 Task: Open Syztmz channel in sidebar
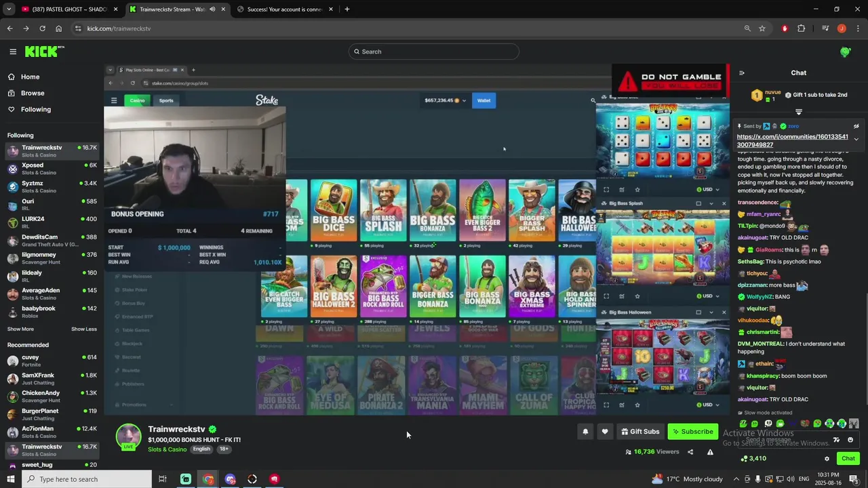pyautogui.click(x=52, y=187)
